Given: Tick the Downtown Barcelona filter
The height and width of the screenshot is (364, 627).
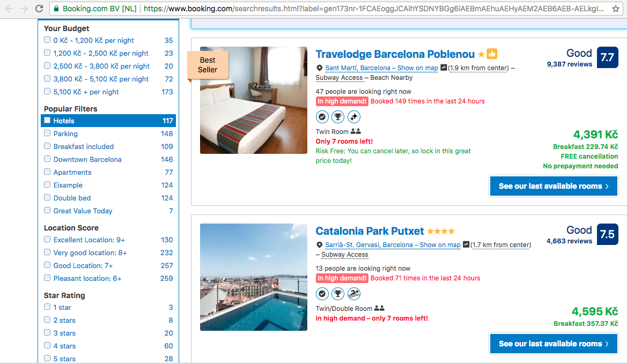Looking at the screenshot, I should pyautogui.click(x=47, y=159).
